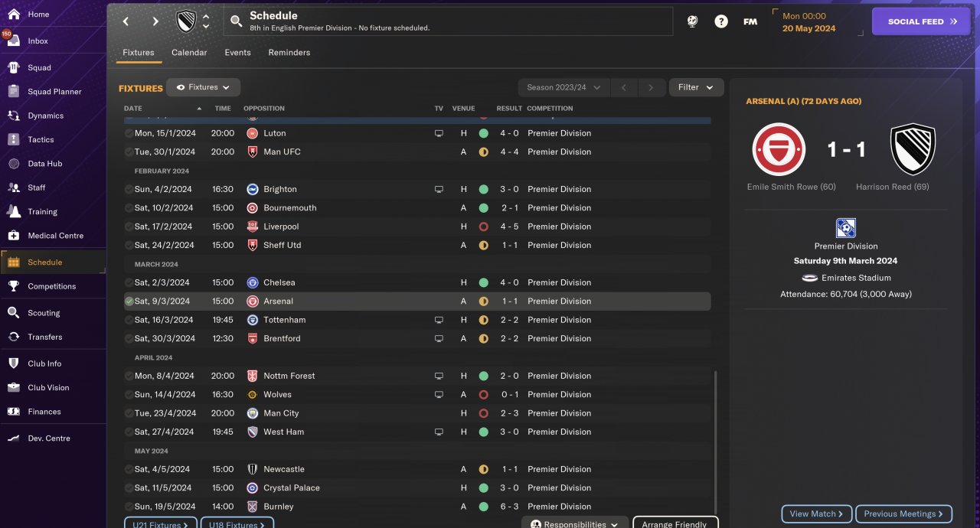Go back with the left navigation arrow
This screenshot has width=980, height=528.
pos(126,21)
